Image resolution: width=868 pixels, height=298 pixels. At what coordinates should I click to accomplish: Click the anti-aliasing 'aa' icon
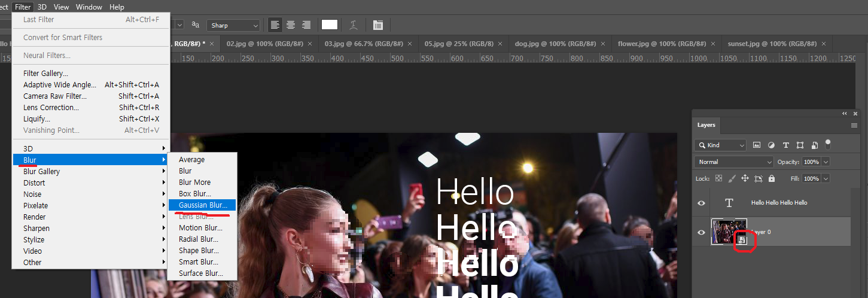click(x=196, y=25)
